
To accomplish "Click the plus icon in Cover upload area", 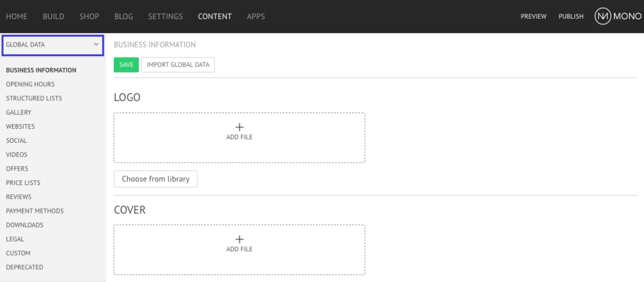I will click(239, 239).
